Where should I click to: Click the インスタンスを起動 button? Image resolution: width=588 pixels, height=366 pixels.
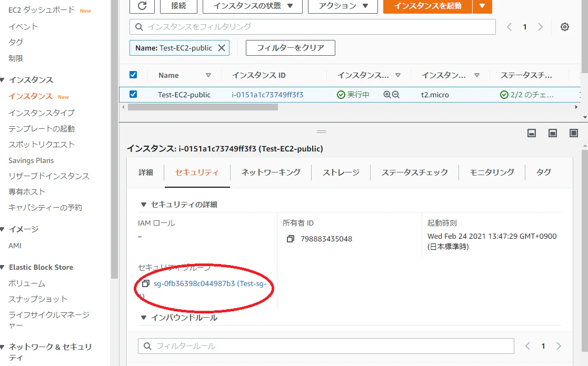click(x=427, y=6)
